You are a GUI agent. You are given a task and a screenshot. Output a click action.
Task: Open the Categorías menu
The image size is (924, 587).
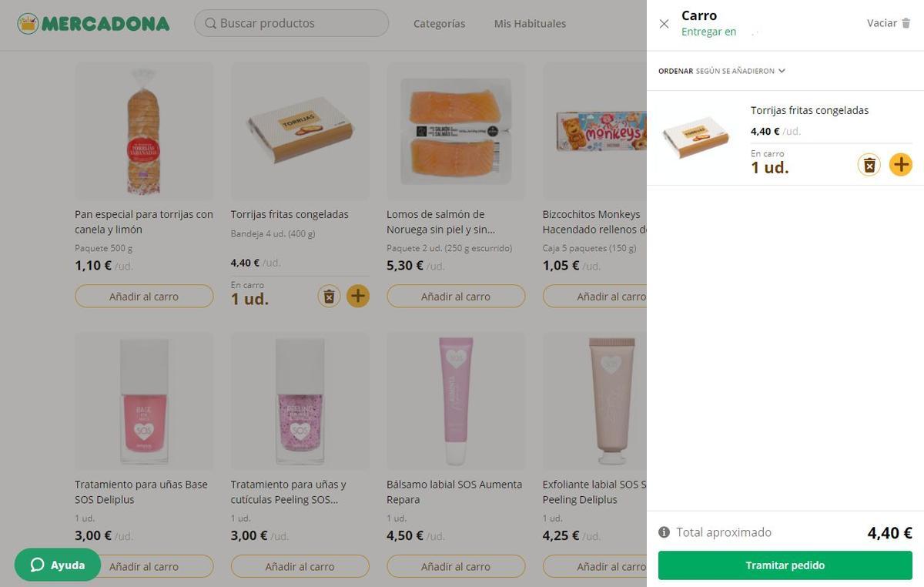[439, 23]
